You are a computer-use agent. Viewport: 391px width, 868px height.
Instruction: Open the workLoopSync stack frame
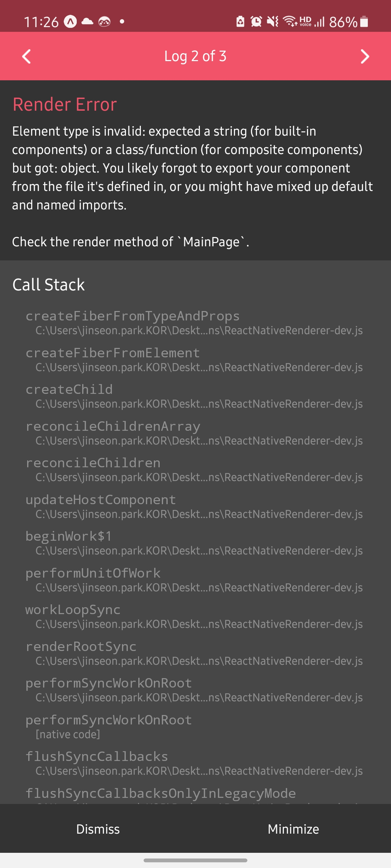click(x=194, y=616)
